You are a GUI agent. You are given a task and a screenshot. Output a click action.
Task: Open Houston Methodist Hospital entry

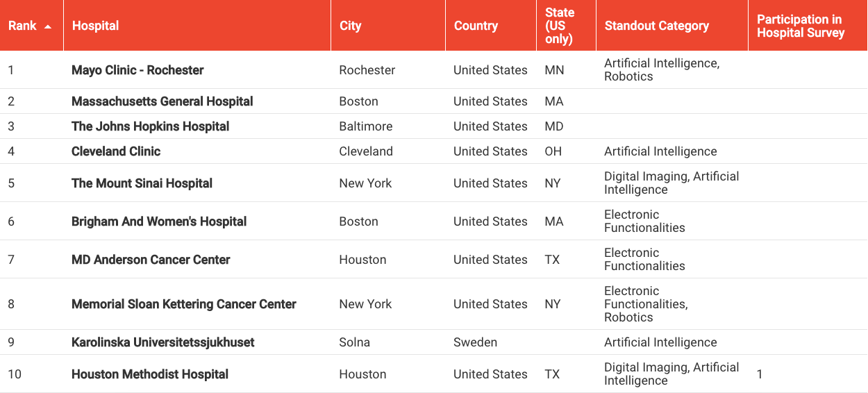coord(150,374)
